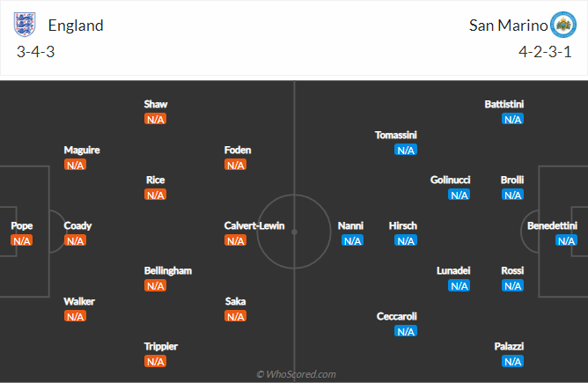The image size is (588, 383).
Task: Select player Trippier at the bottom
Action: pyautogui.click(x=161, y=346)
